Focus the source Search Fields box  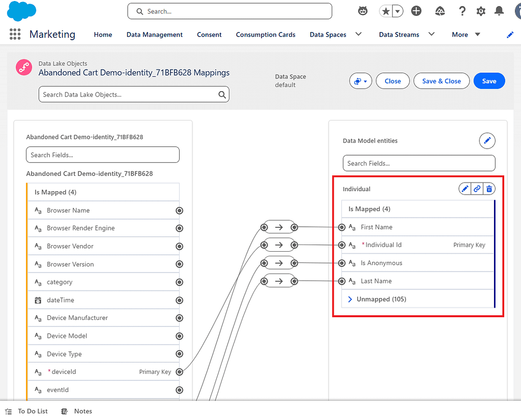[103, 155]
